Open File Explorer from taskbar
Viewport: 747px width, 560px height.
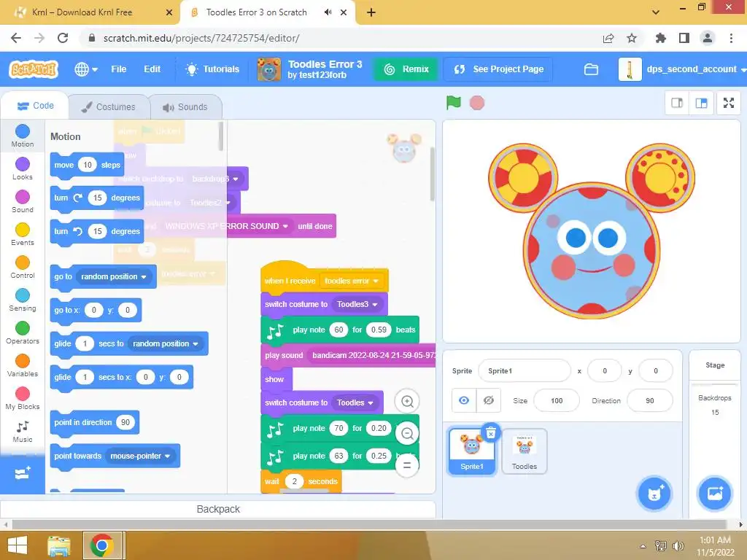[58, 545]
